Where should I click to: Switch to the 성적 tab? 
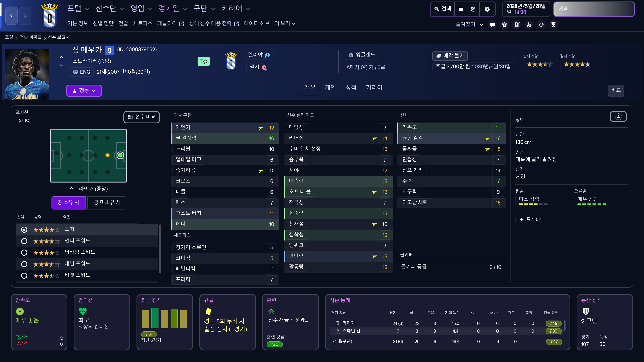(351, 88)
